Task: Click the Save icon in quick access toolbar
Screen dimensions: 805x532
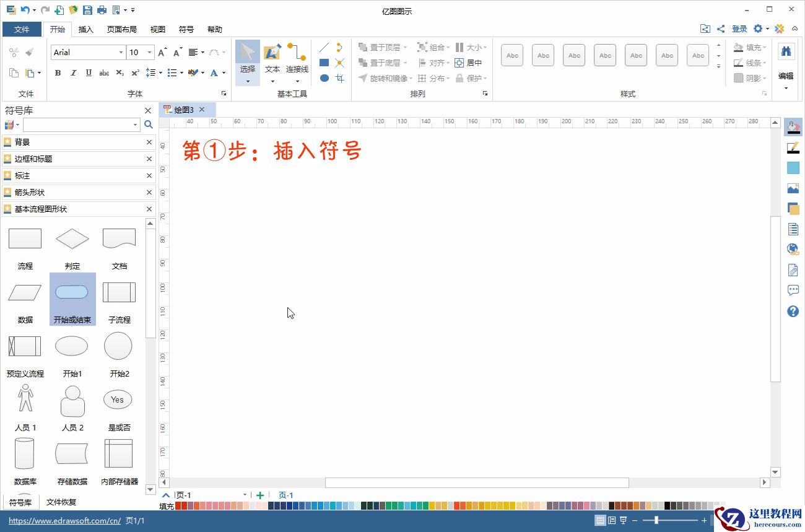Action: tap(87, 9)
